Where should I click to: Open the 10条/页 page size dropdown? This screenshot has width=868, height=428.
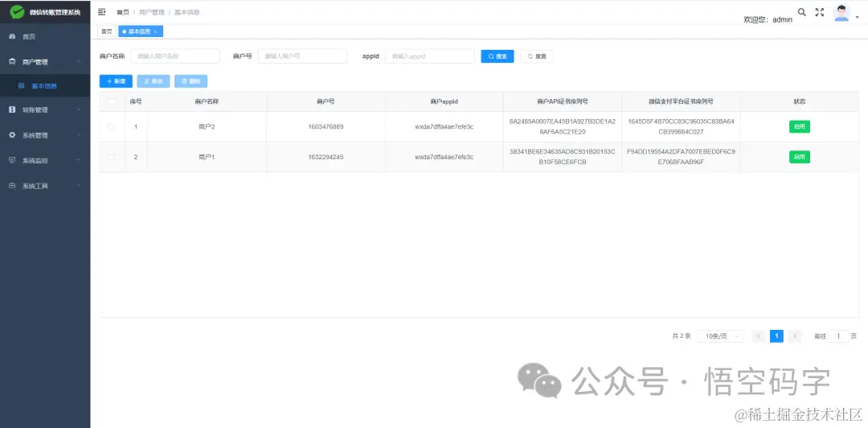[719, 336]
